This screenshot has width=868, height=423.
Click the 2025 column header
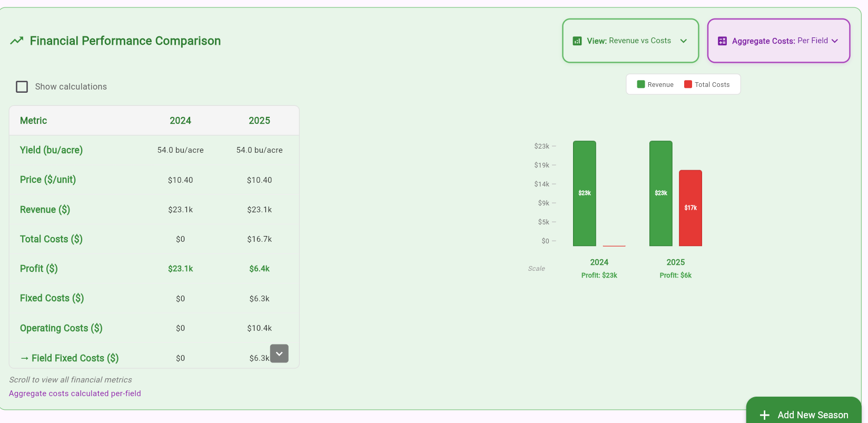click(259, 121)
